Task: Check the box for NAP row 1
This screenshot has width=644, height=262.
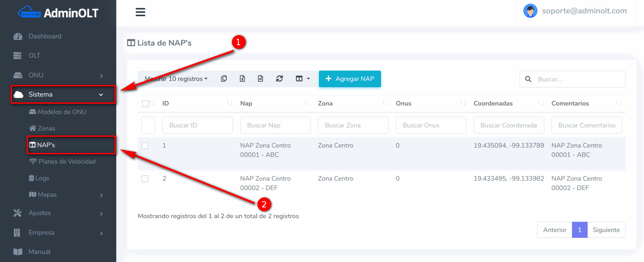Action: [x=145, y=146]
